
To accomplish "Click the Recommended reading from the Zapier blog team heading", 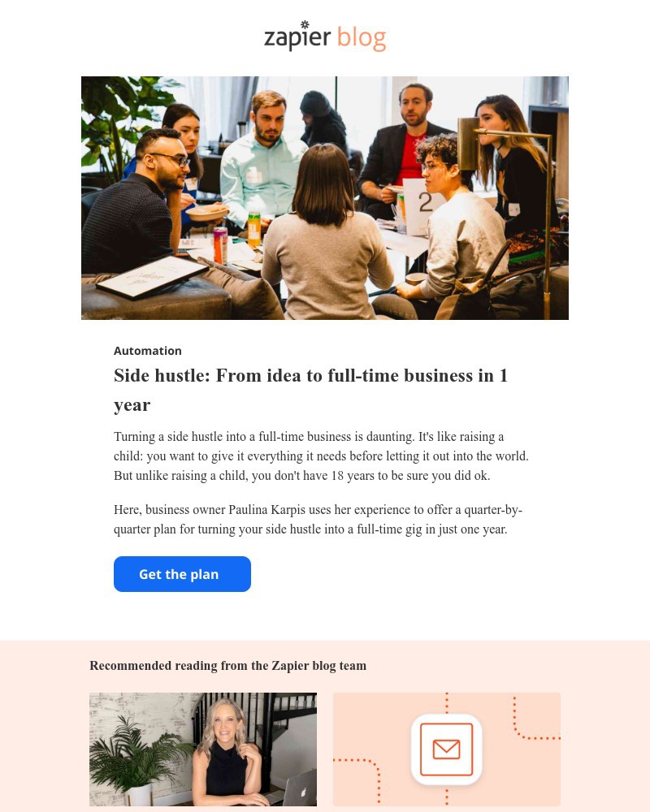I will point(228,666).
